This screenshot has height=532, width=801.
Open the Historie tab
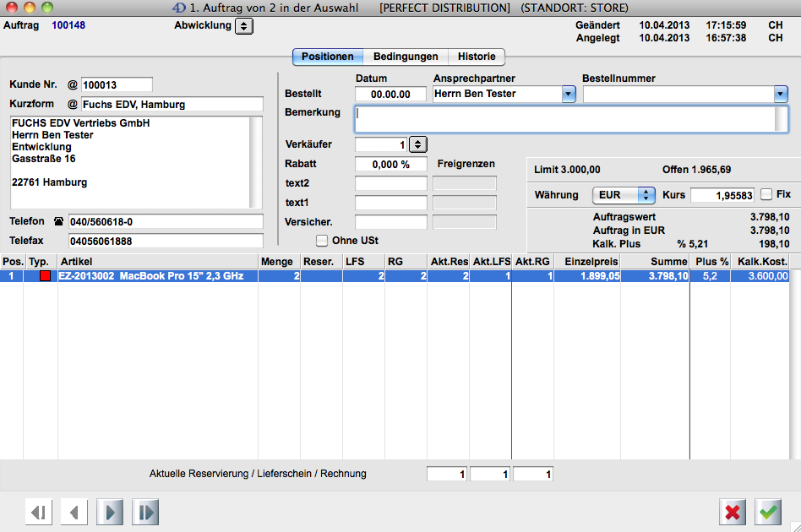pyautogui.click(x=477, y=57)
